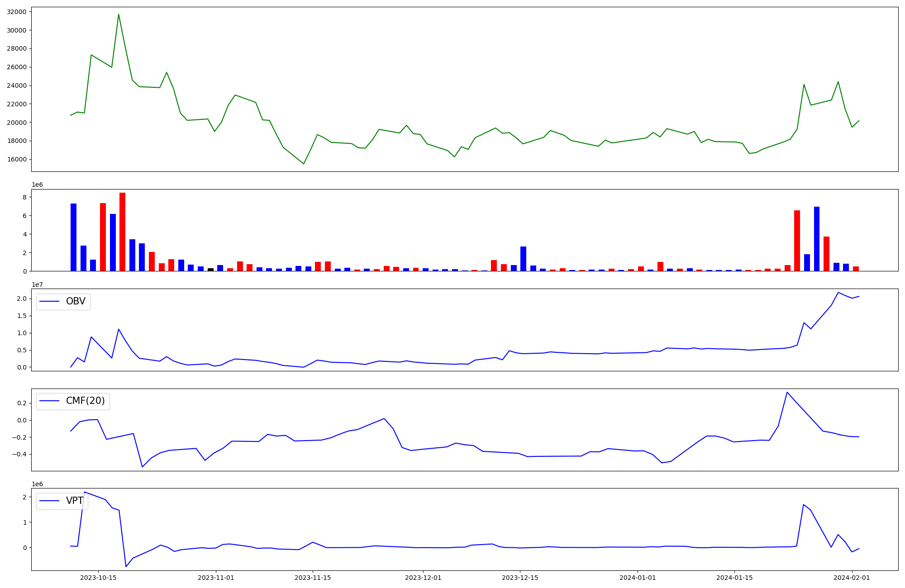905x588 pixels.
Task: Click the single black volume bar
Action: 210,270
